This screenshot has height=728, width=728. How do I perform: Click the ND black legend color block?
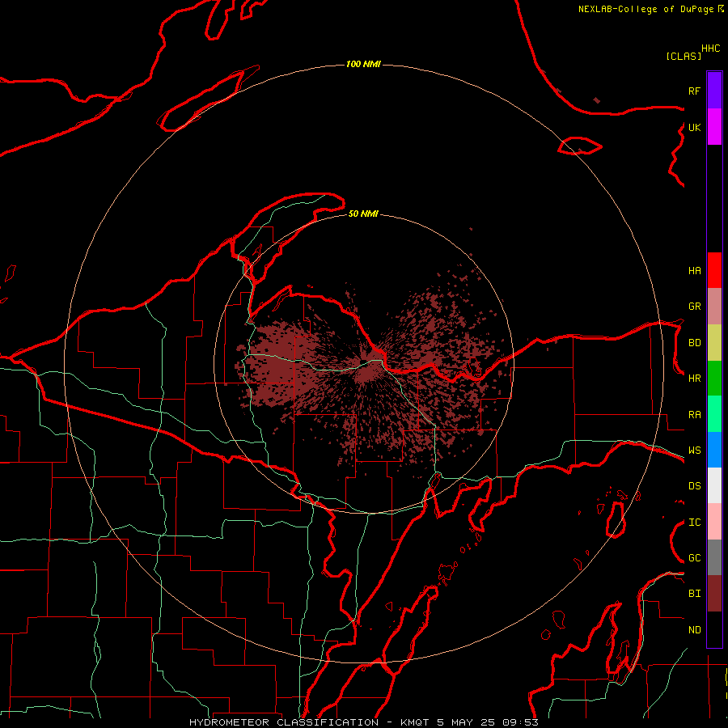(714, 629)
